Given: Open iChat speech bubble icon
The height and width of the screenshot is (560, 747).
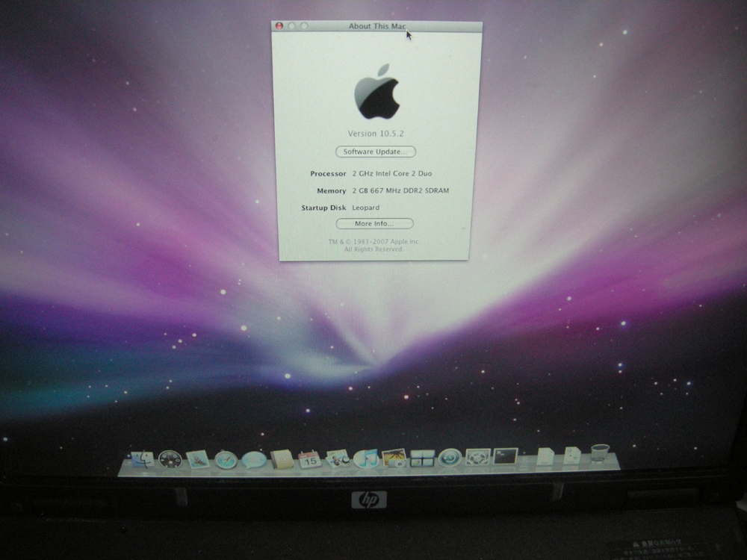Looking at the screenshot, I should tap(253, 460).
